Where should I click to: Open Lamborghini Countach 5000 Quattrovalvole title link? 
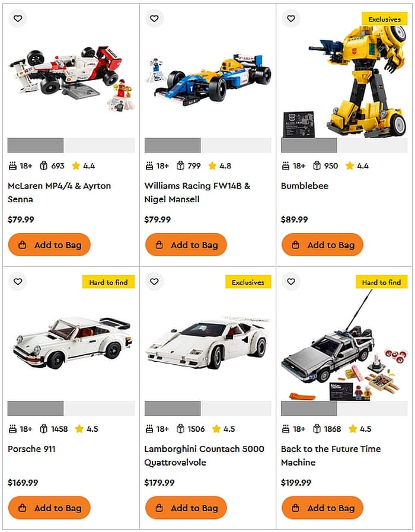204,455
